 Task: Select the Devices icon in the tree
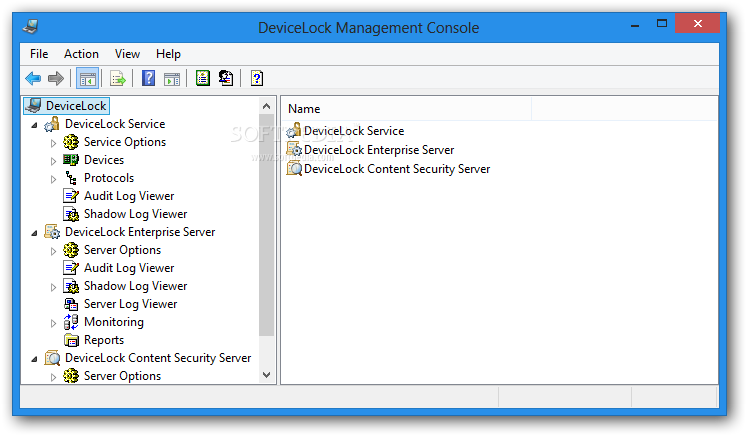(71, 160)
